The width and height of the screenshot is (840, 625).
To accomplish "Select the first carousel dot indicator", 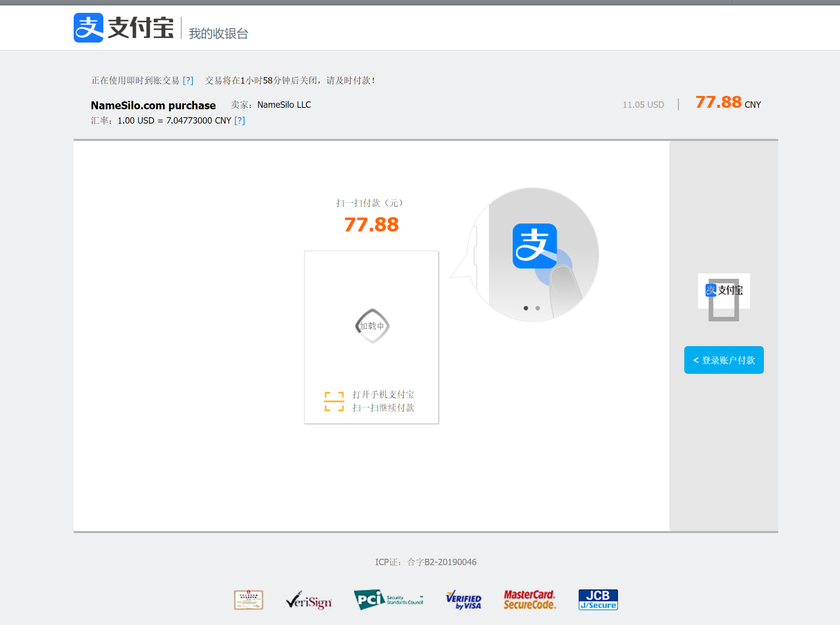I will 526,308.
